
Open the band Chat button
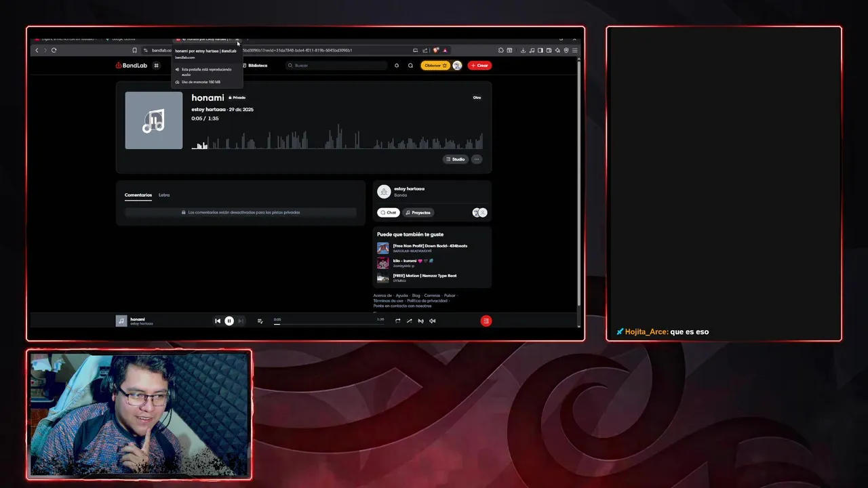point(388,213)
